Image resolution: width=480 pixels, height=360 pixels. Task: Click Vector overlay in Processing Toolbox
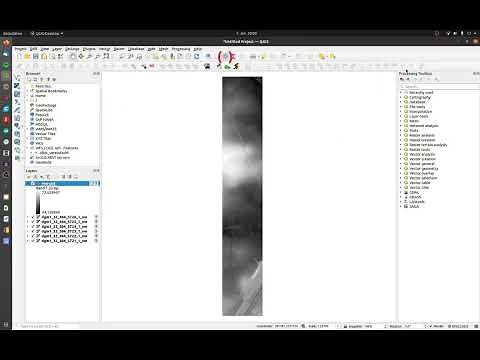tap(421, 173)
